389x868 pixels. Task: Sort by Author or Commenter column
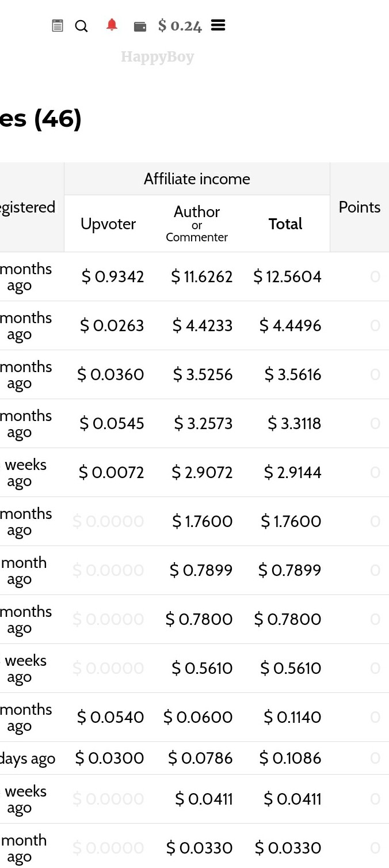197,223
